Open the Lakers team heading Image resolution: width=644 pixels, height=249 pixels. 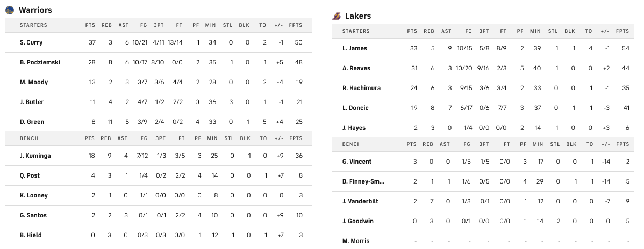click(x=358, y=16)
